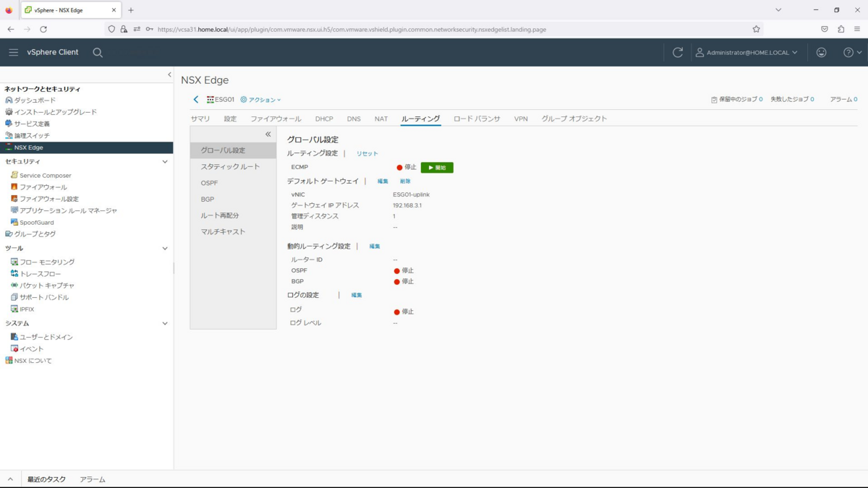Switch to the ロード バランサ tab
This screenshot has width=868, height=488.
[477, 119]
